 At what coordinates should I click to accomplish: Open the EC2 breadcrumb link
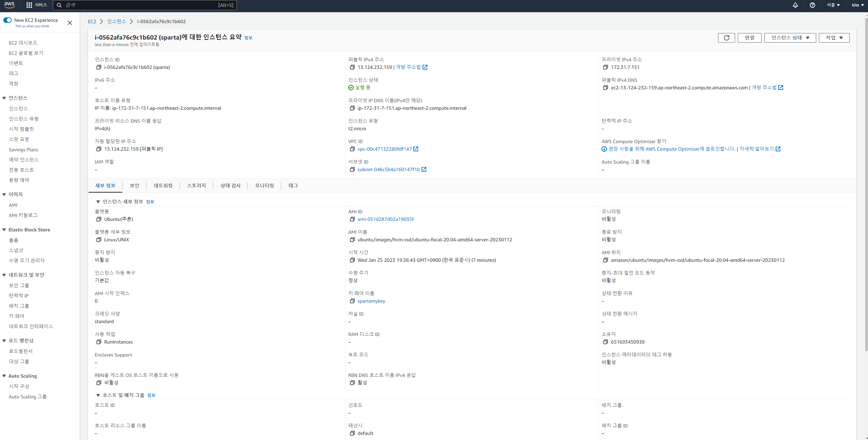tap(92, 21)
